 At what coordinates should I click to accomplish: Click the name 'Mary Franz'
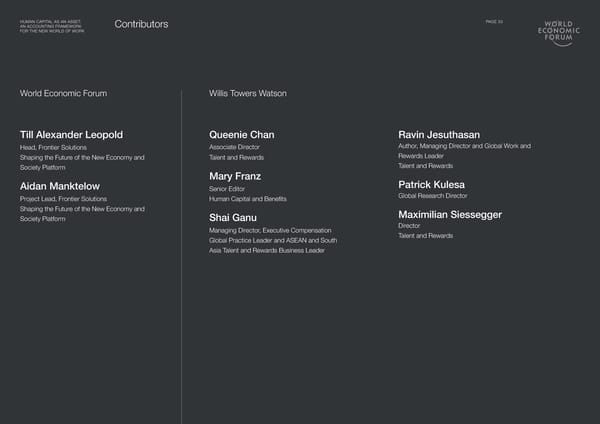(235, 176)
